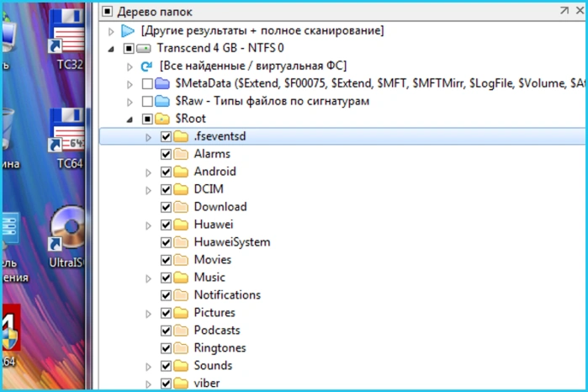Expand the Music folder
Screen dimensions: 588x392
pos(149,278)
